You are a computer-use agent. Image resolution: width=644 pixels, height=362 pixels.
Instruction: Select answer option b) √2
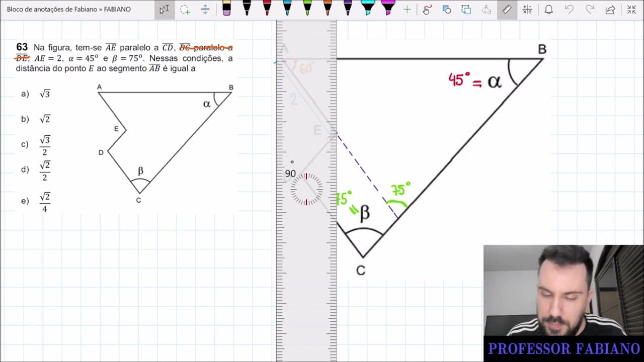(36, 119)
